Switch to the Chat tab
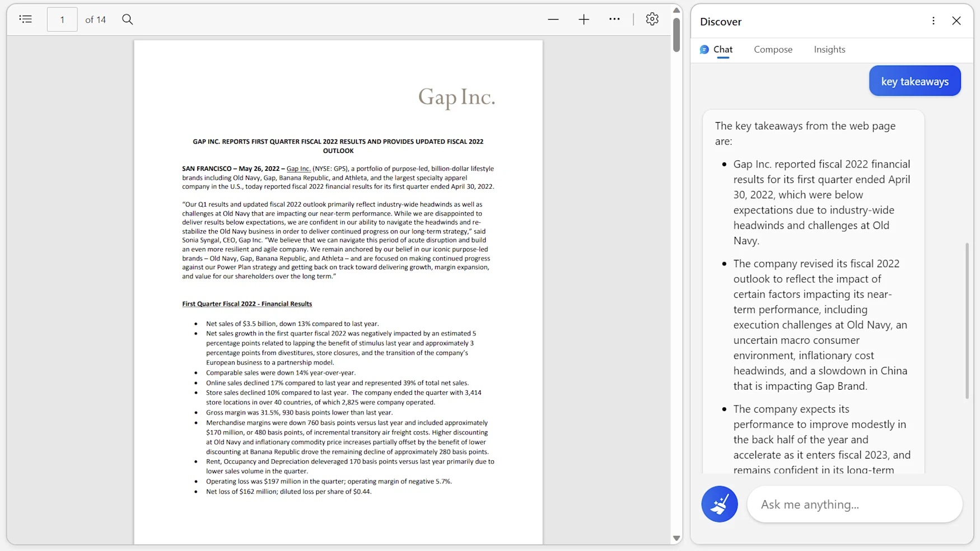Screen dimensions: 980x551 coord(722,49)
